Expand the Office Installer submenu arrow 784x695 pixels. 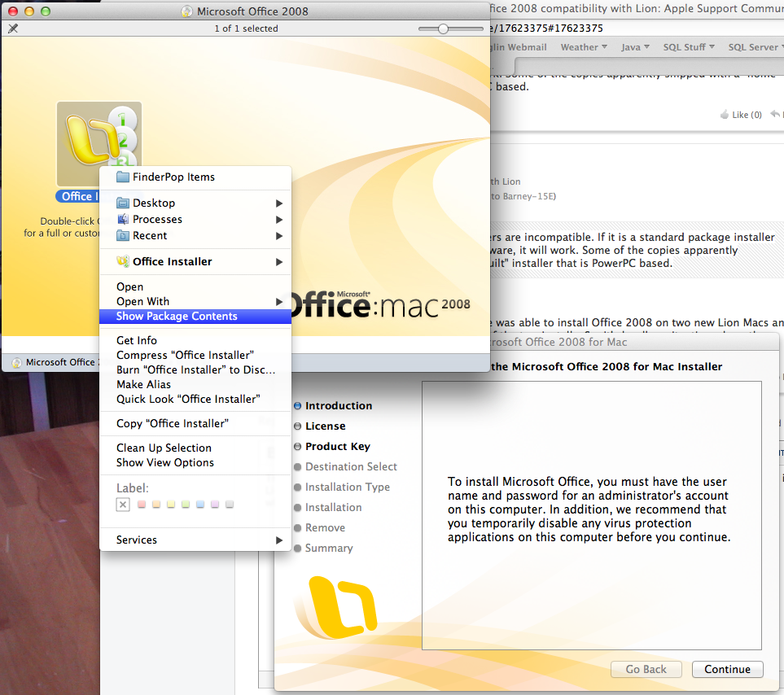point(279,262)
